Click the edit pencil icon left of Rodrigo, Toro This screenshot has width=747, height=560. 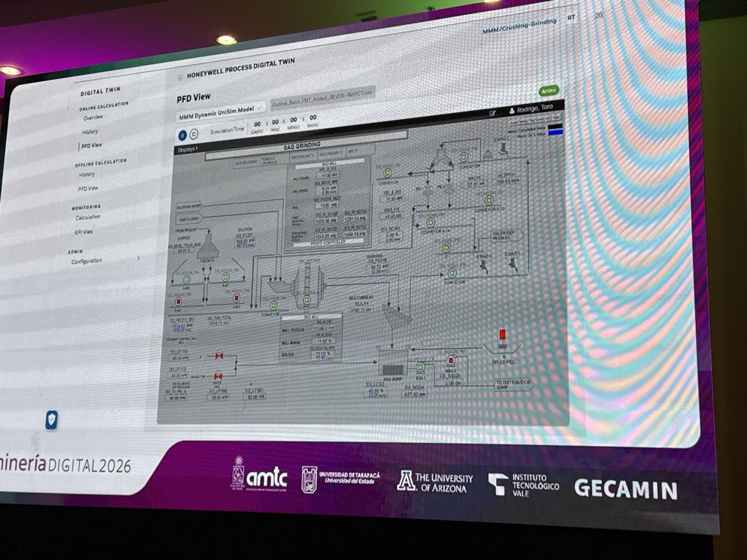tap(492, 113)
